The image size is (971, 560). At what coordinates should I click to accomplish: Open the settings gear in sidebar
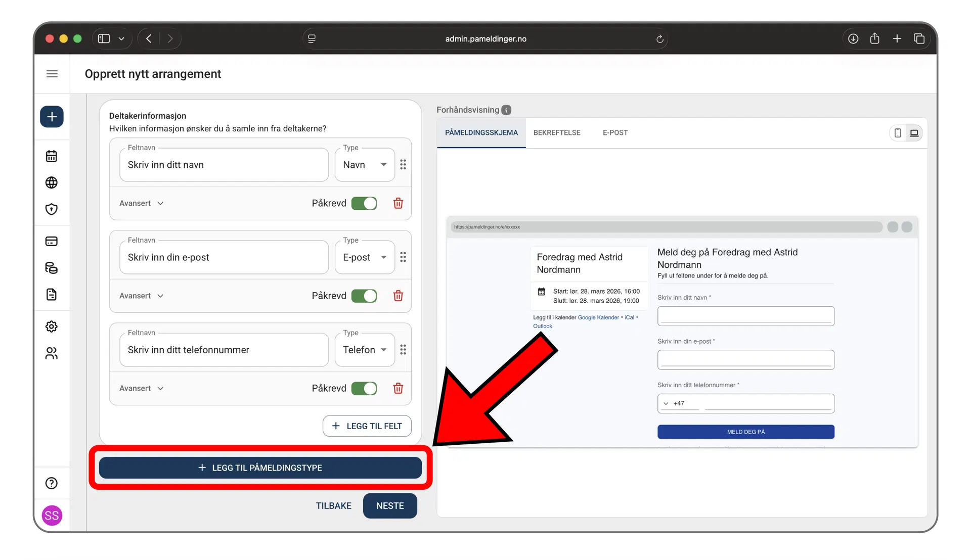click(52, 326)
